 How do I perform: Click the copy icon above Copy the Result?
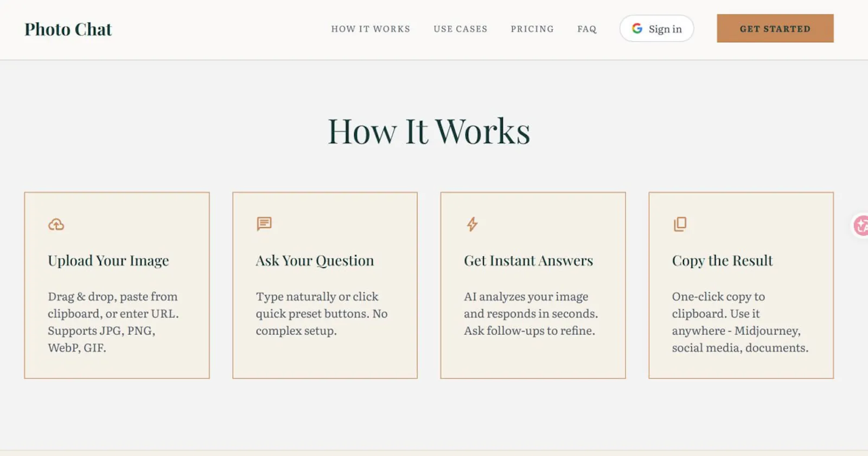[x=680, y=224]
